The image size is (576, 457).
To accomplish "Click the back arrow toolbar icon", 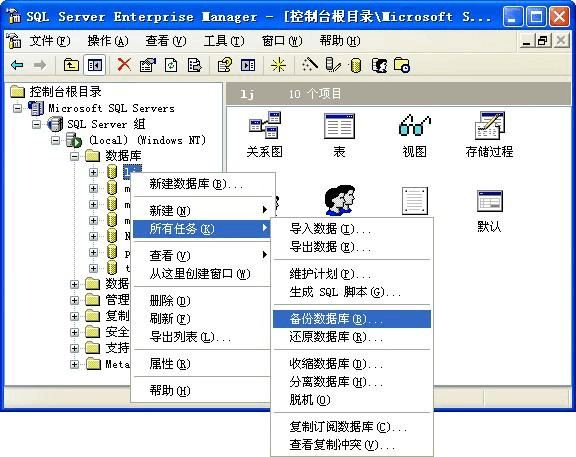I will 17,65.
